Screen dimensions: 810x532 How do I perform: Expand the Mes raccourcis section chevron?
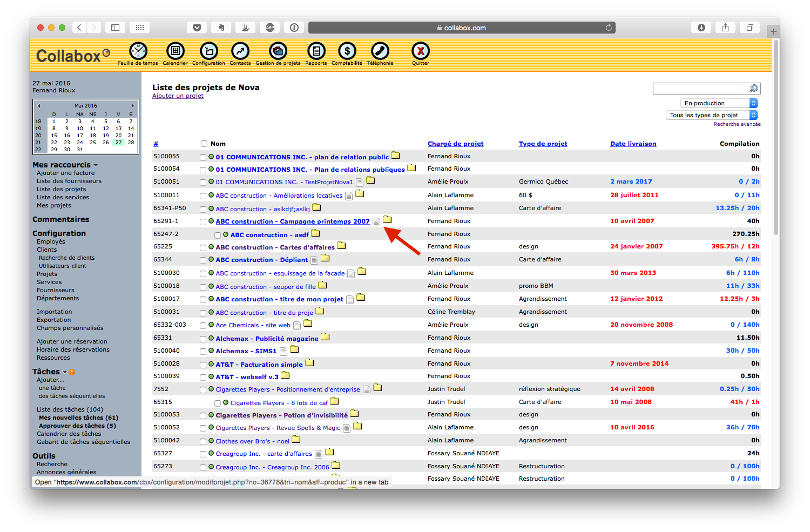[96, 164]
